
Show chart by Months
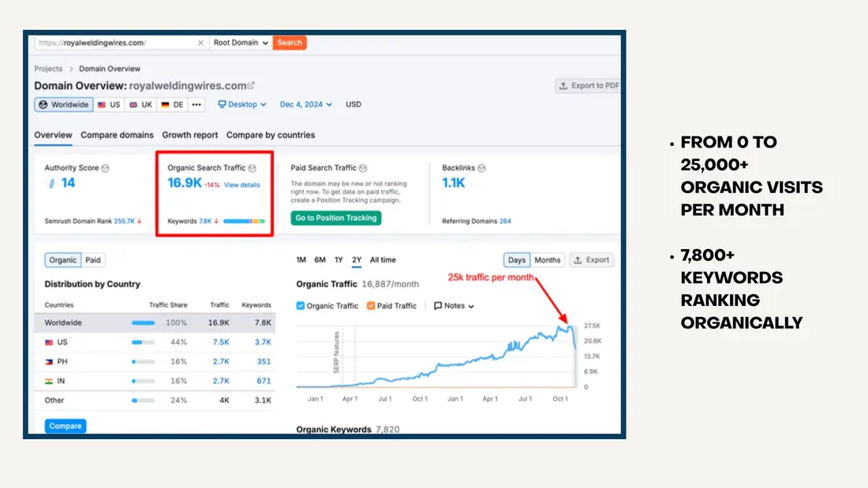(548, 260)
